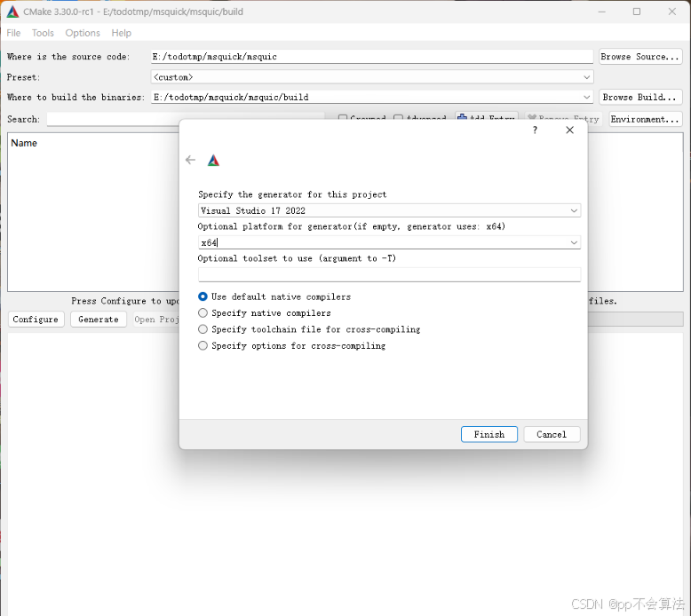Viewport: 691px width, 616px height.
Task: Click the CMake title bar logo
Action: (x=12, y=12)
